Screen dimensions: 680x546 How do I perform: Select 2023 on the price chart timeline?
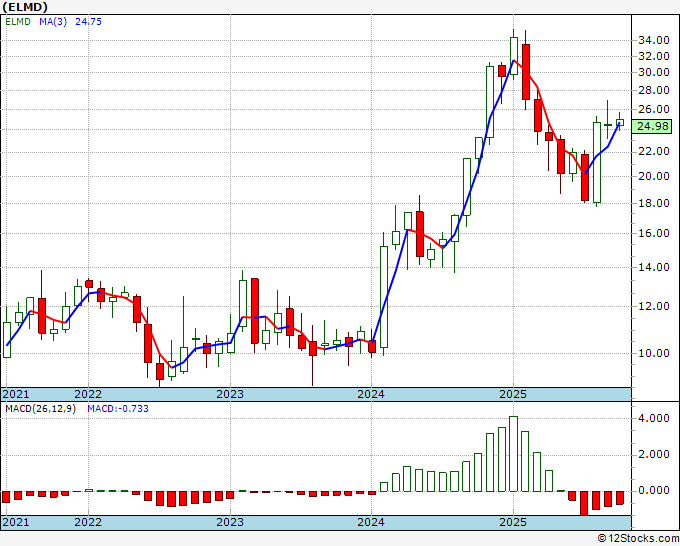coord(230,394)
